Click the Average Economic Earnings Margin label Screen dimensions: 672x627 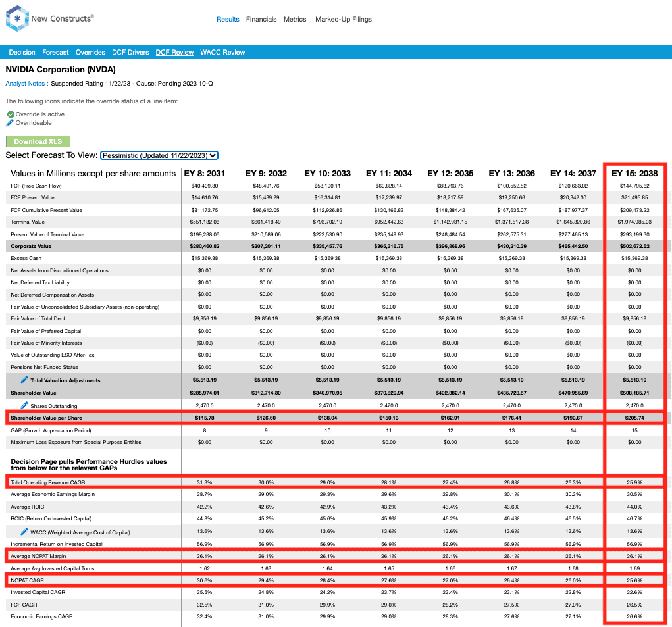53,494
